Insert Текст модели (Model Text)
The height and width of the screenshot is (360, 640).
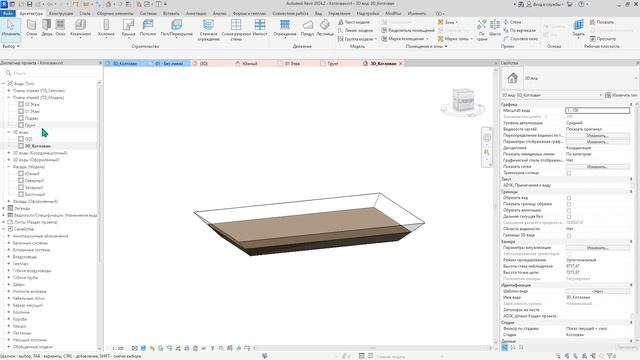(x=354, y=22)
